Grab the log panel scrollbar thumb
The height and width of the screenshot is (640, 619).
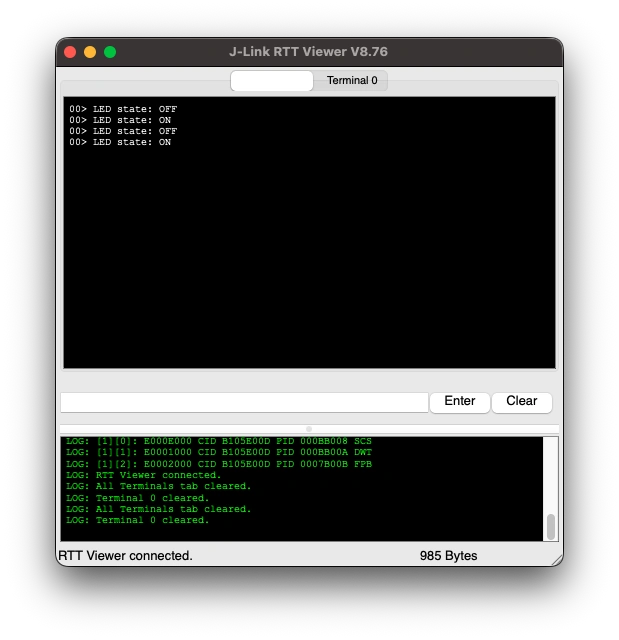550,527
